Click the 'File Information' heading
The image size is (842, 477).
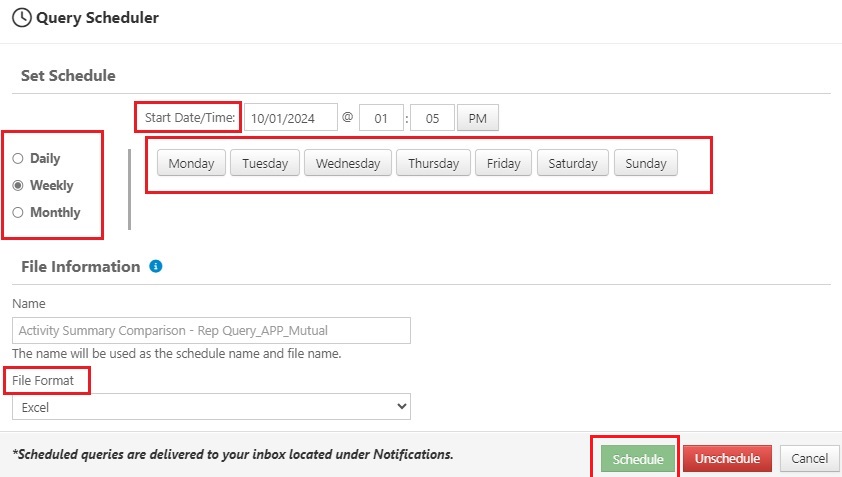click(x=81, y=266)
